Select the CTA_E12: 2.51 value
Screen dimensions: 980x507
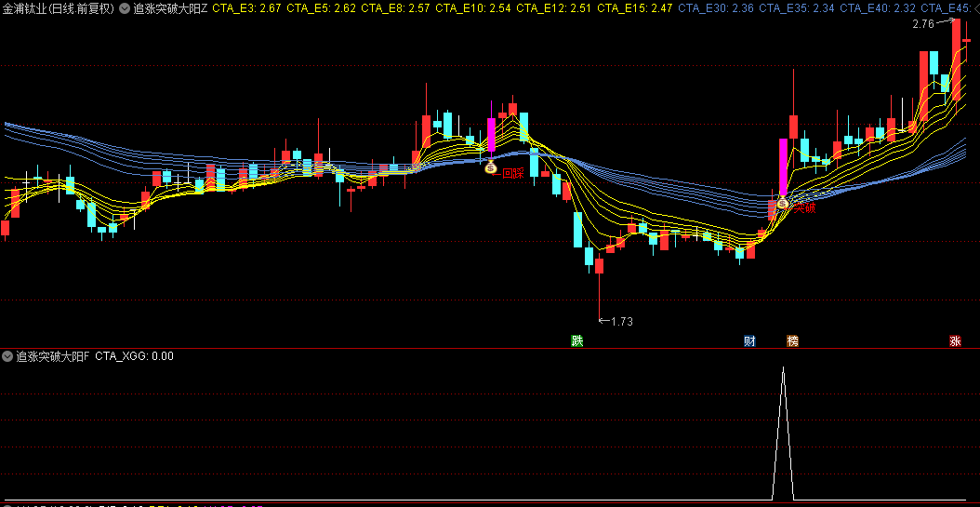[x=554, y=8]
